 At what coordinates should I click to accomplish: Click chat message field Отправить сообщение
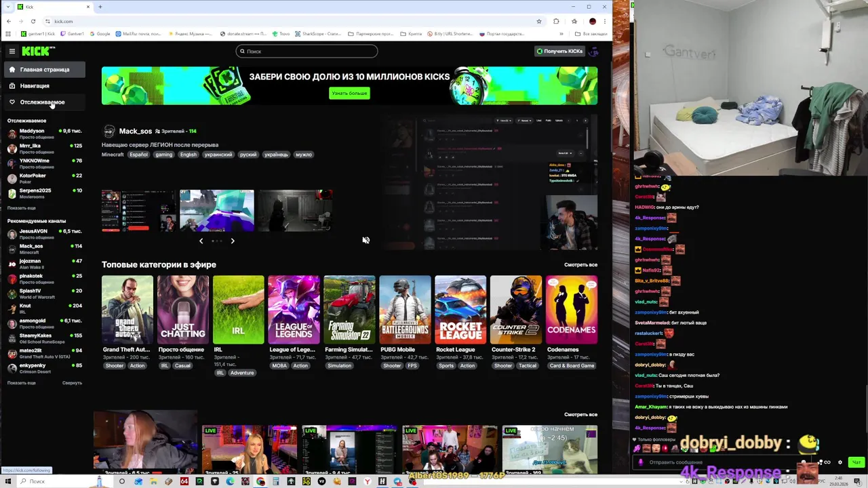[x=719, y=462]
